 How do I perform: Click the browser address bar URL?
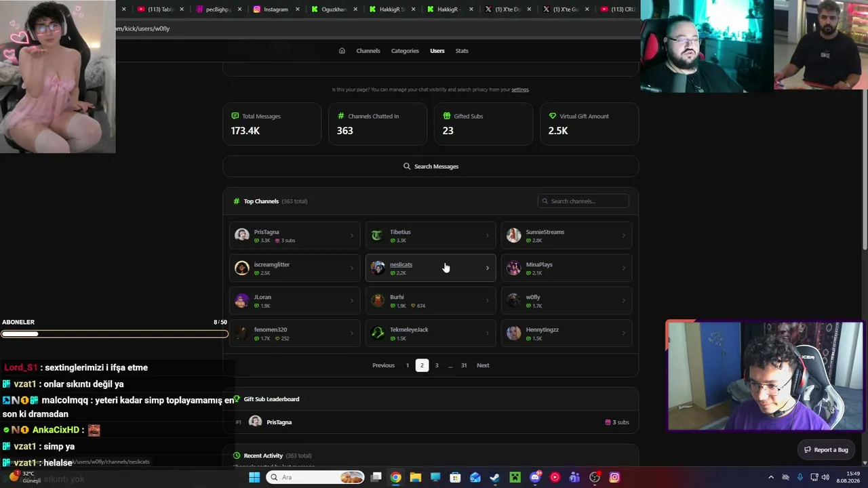(x=142, y=28)
